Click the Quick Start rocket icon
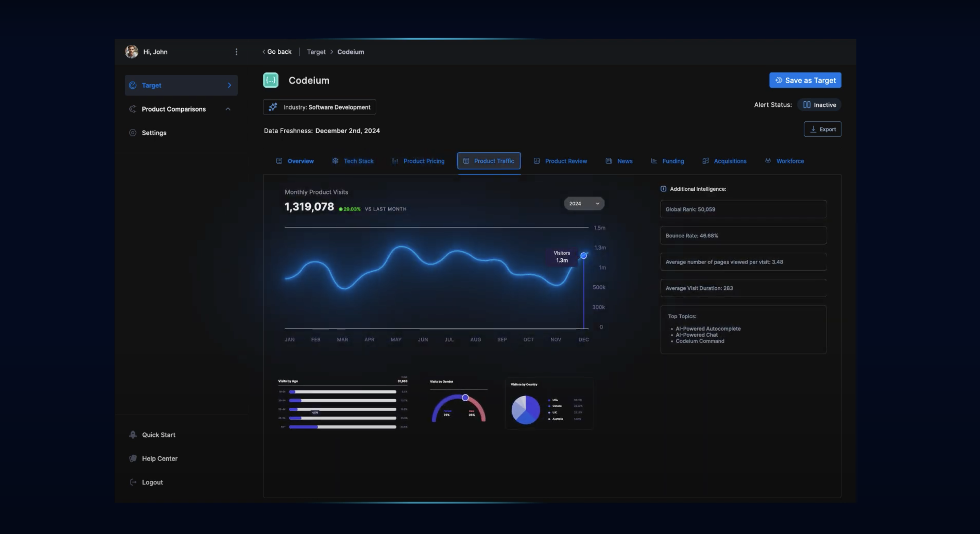Viewport: 980px width, 534px height. [x=133, y=434]
